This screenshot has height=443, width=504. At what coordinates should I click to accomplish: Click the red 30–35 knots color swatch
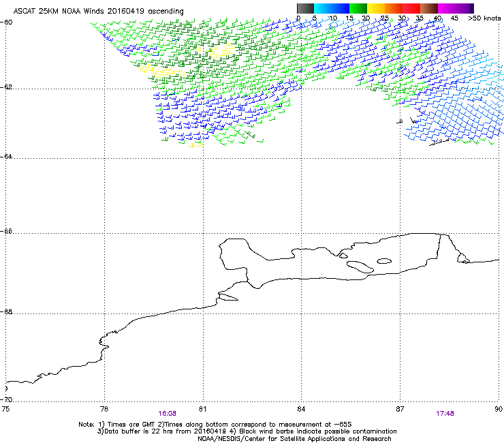coord(411,8)
